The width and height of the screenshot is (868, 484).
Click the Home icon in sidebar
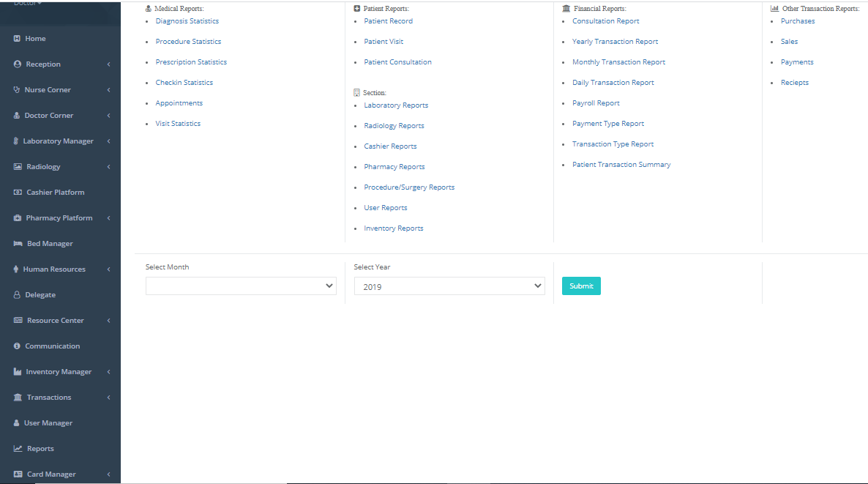coord(18,39)
